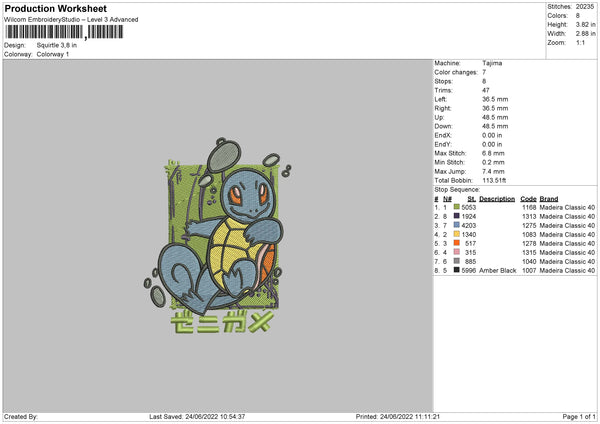
Task: Click the max jump value '7.4 mm'
Action: 493,171
